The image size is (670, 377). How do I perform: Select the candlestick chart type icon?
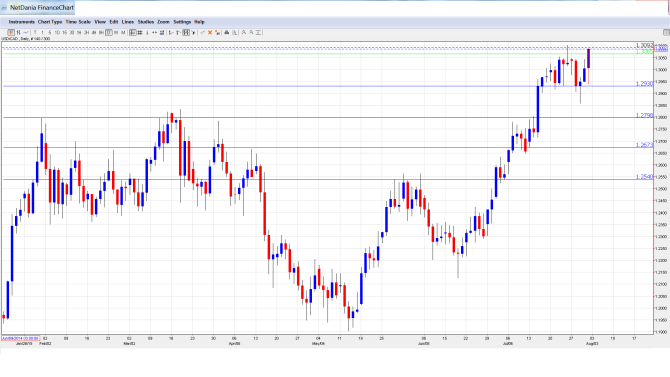click(x=11, y=32)
